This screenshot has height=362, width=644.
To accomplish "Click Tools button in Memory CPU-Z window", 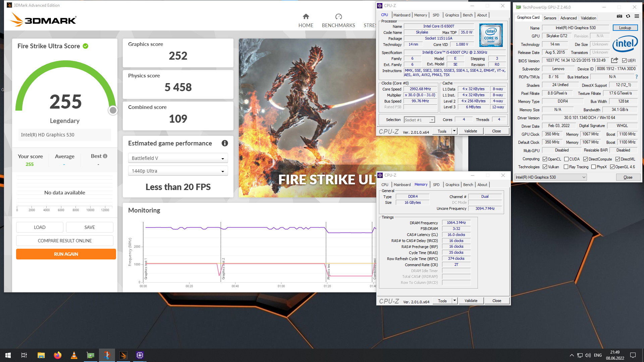I will (442, 301).
